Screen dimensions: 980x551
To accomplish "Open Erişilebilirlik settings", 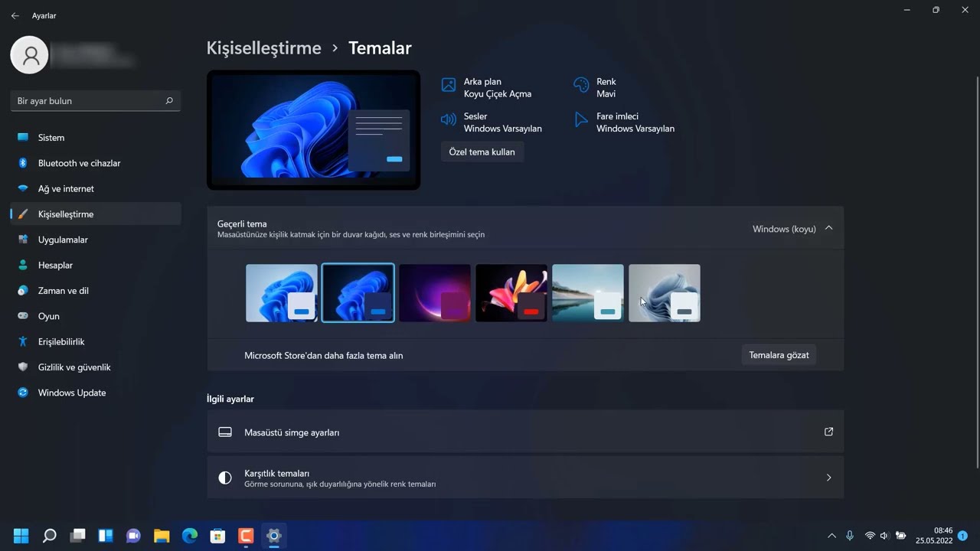I will (96, 341).
